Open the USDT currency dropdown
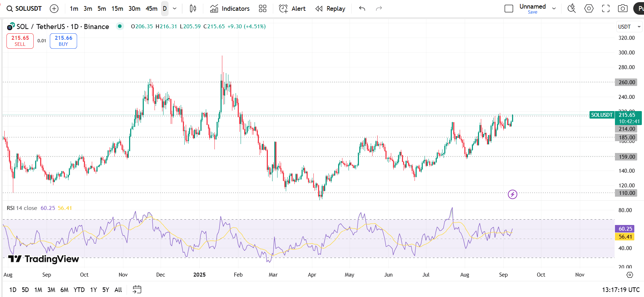 629,27
